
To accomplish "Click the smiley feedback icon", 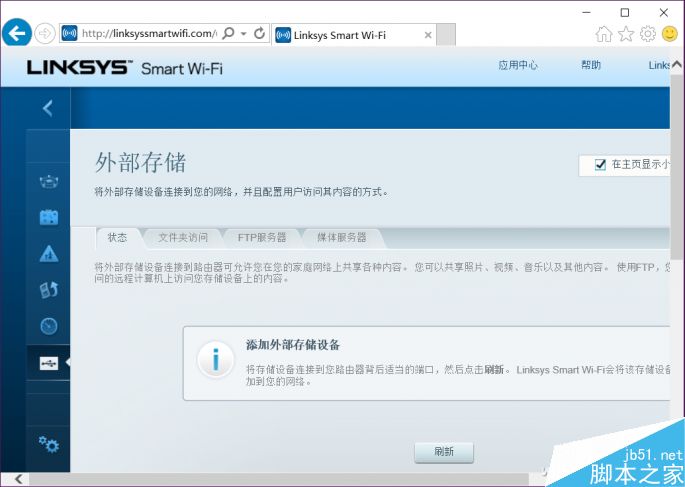I will pos(670,34).
